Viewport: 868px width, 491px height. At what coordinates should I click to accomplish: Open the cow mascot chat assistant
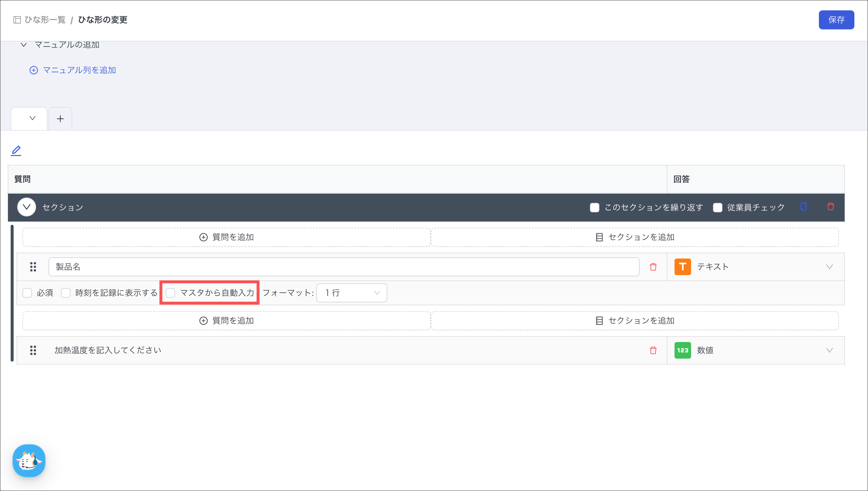click(x=29, y=461)
